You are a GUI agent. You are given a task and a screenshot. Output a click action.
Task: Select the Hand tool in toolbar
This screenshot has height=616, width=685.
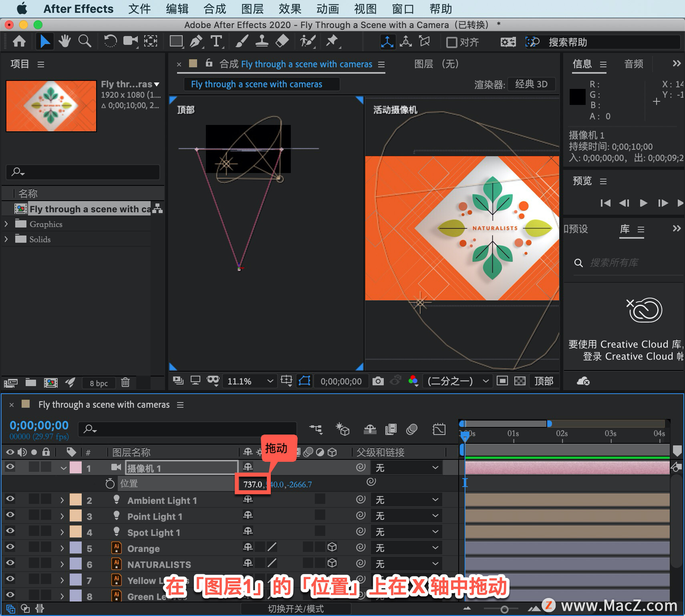coord(64,41)
